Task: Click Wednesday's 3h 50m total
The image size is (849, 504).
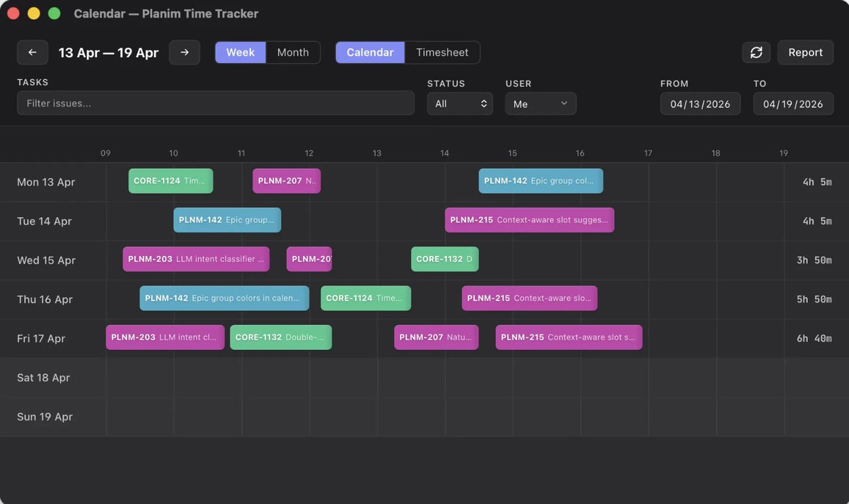Action: (x=814, y=260)
